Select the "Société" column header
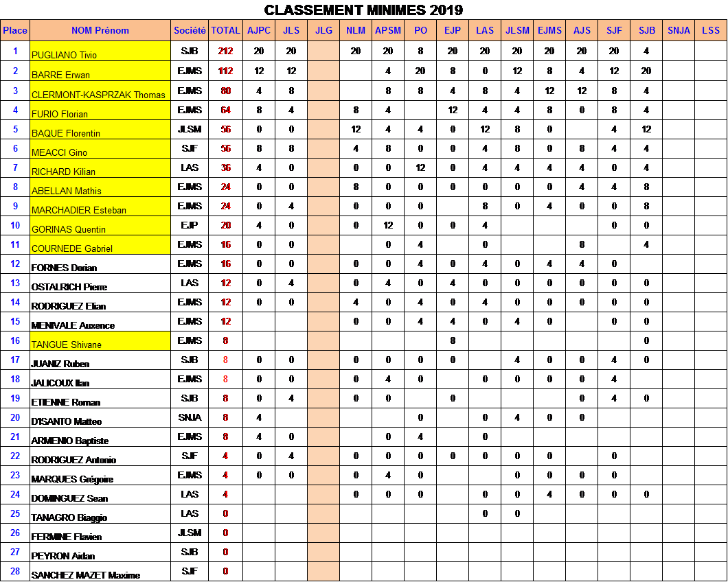Image resolution: width=728 pixels, height=582 pixels. pos(190,30)
